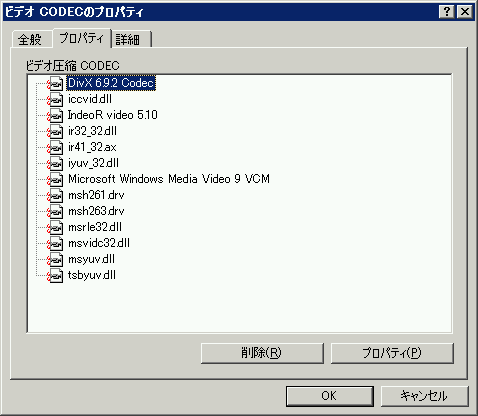Click the icon for Microsoft Windows Media Video 9 VCM
Viewport: 478px width, 416px height.
tap(55, 179)
